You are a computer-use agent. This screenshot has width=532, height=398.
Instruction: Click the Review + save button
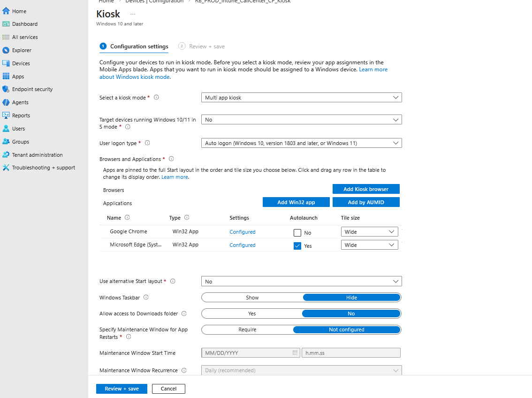(122, 389)
